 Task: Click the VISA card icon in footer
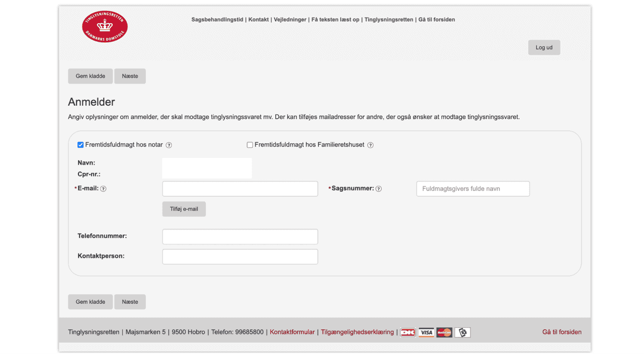click(426, 332)
